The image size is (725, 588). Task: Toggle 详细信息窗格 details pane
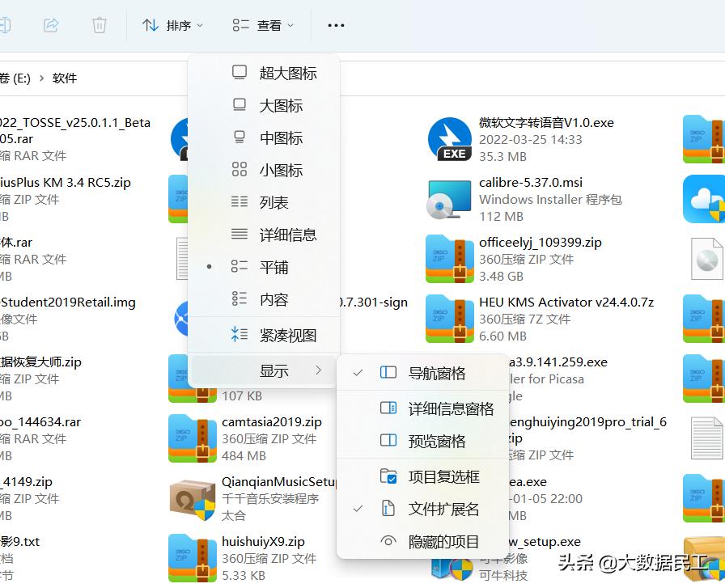coord(422,408)
